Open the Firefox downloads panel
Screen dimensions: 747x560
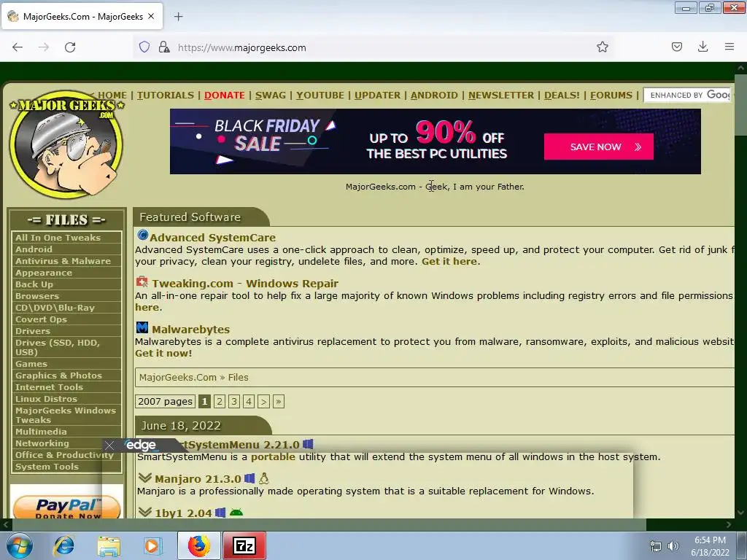click(703, 47)
